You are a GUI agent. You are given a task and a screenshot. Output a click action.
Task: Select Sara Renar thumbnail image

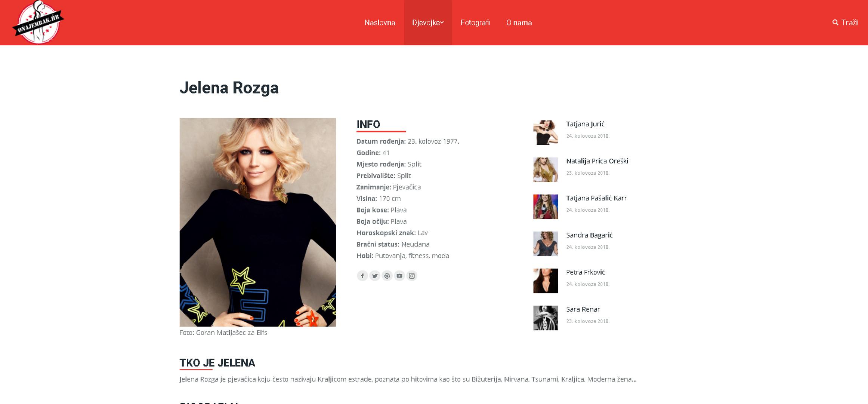[546, 318]
